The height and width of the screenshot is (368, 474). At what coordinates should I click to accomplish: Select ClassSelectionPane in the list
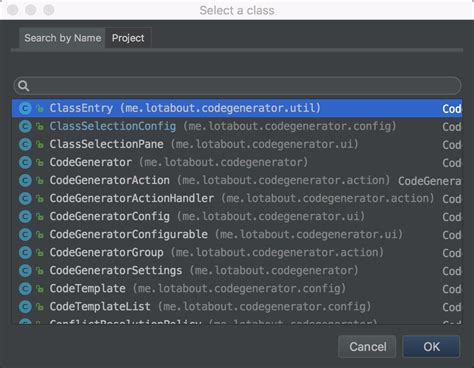pyautogui.click(x=237, y=144)
